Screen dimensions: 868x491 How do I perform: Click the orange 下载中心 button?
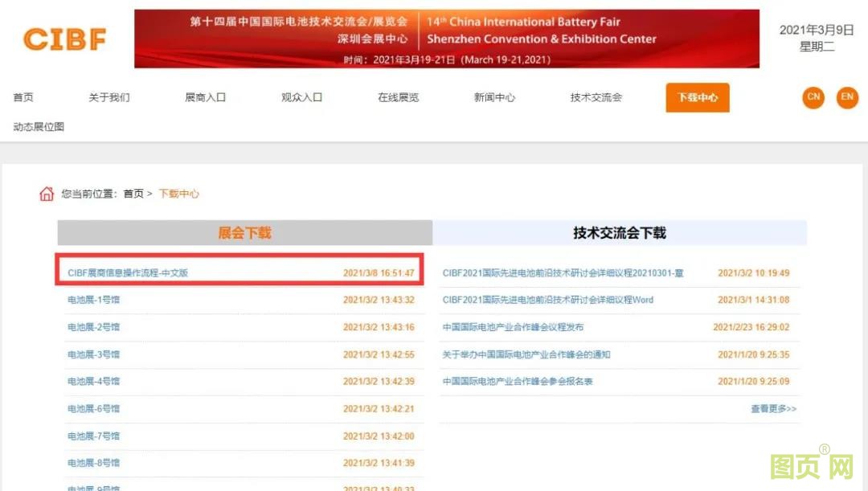coord(697,97)
